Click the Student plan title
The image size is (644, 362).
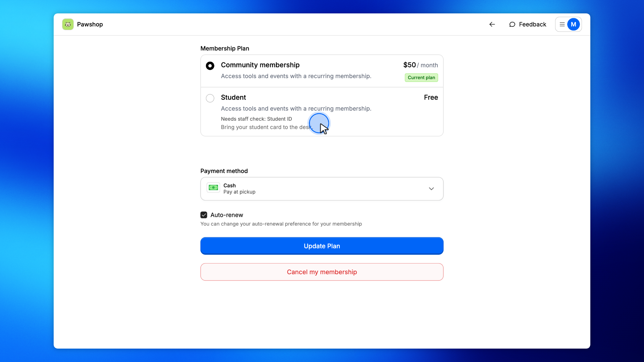[x=233, y=98]
